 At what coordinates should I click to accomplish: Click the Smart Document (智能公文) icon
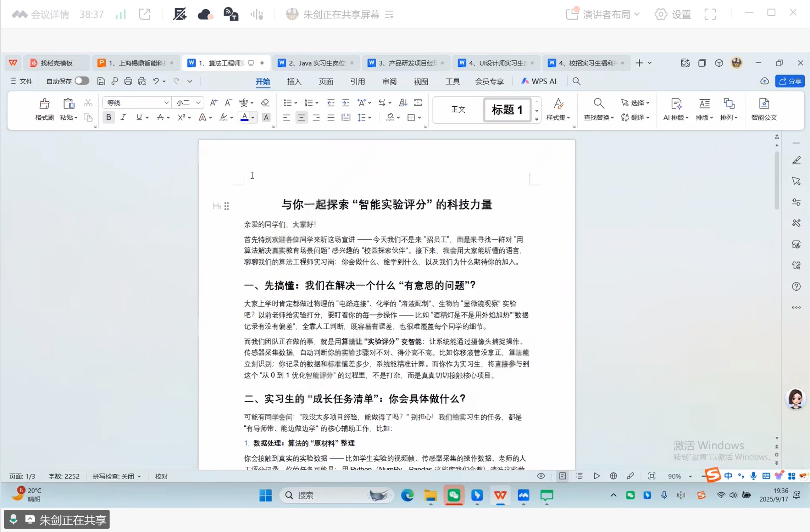pos(764,104)
